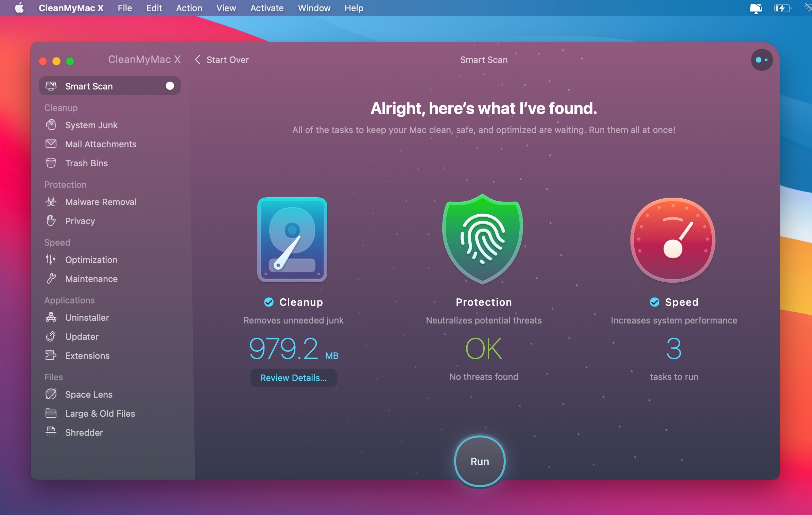Open the Optimization tool
This screenshot has width=812, height=515.
coord(92,260)
